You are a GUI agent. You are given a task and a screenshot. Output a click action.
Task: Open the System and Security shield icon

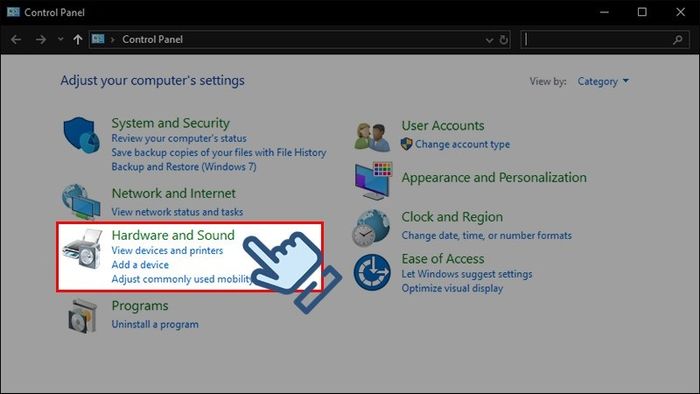click(x=81, y=135)
